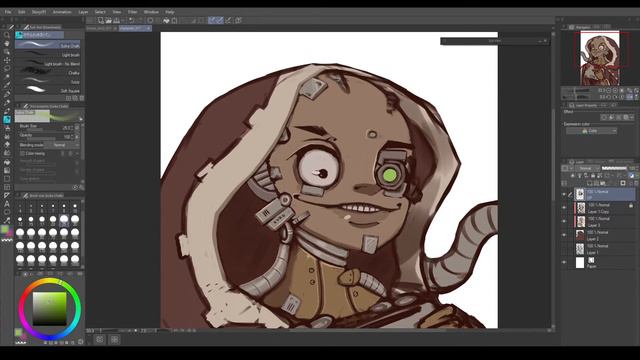
Task: Select the Zoom magnifier tool
Action: pos(7,35)
